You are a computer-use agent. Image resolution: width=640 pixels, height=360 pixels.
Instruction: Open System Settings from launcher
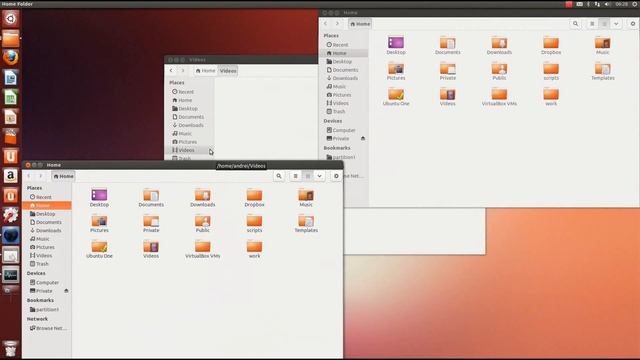(x=11, y=215)
